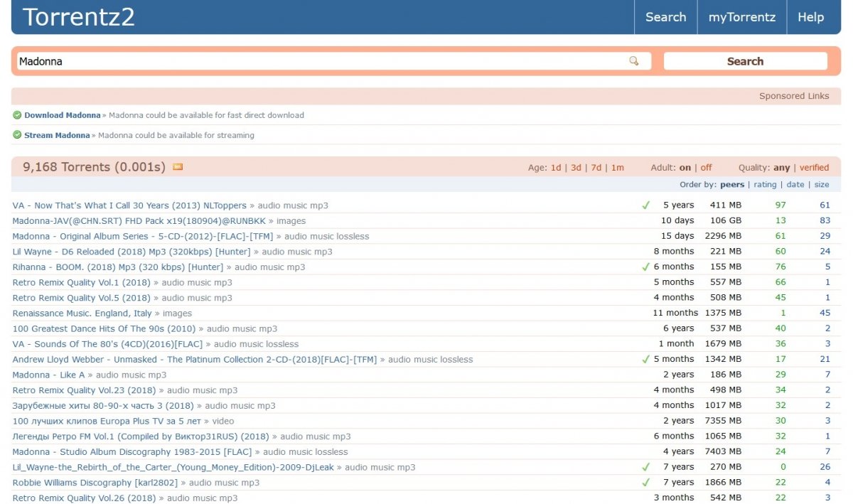Open the Search menu item in header
This screenshot has width=853, height=504.
666,17
